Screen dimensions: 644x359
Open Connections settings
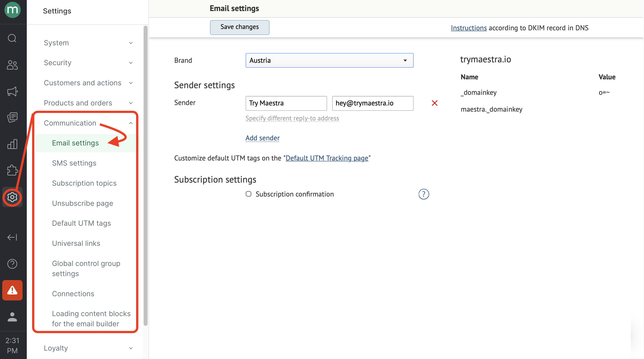pyautogui.click(x=73, y=294)
